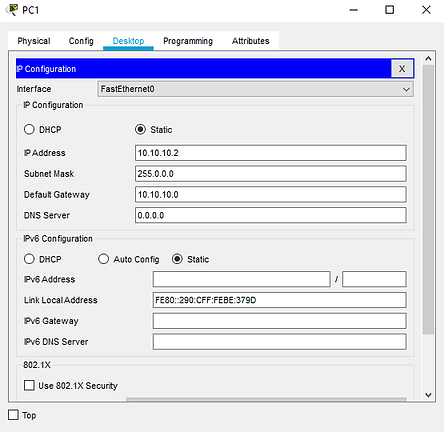Click the IP Address field

tap(271, 153)
